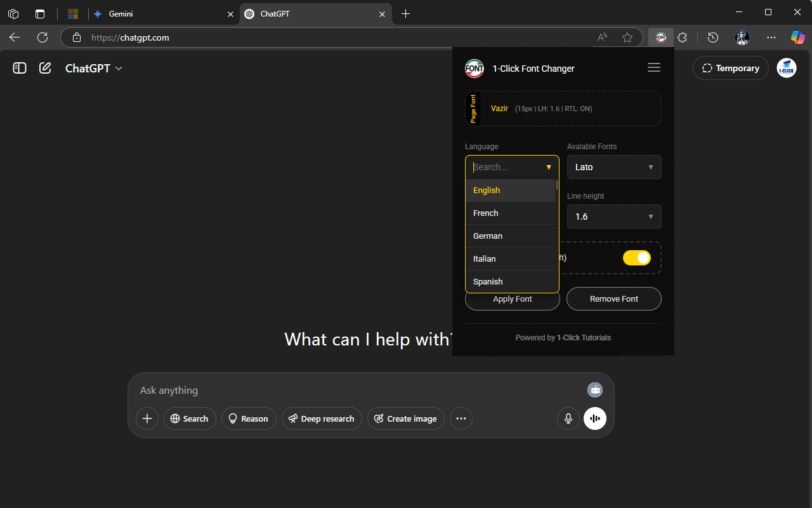
Task: Start a new chat with pencil icon
Action: 45,68
